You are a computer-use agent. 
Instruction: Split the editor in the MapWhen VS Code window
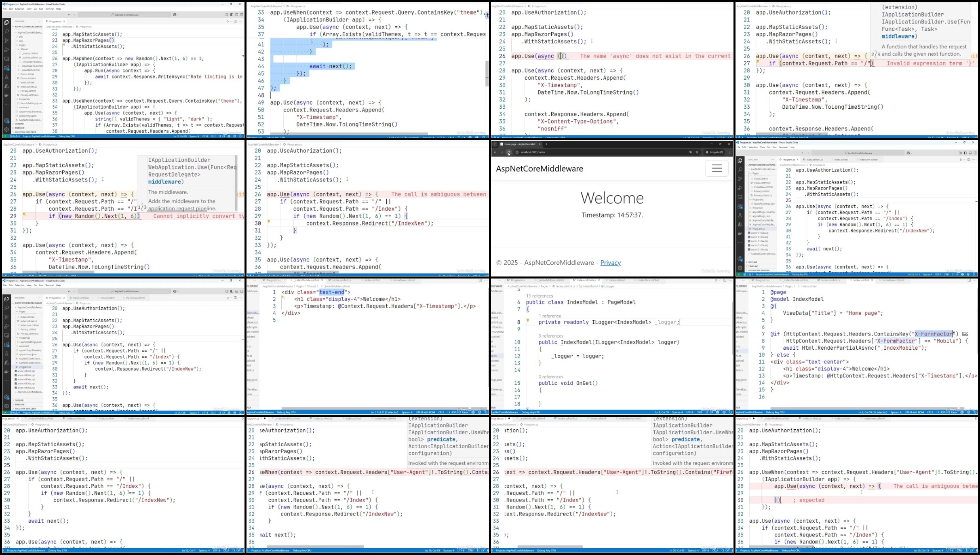click(x=235, y=21)
